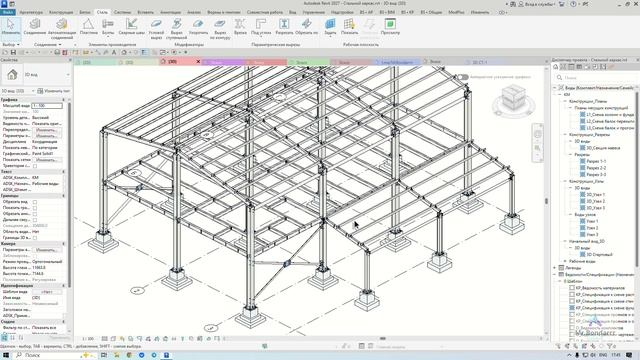Choose the Contour Cut modifier
The image size is (640, 360).
(x=220, y=29)
